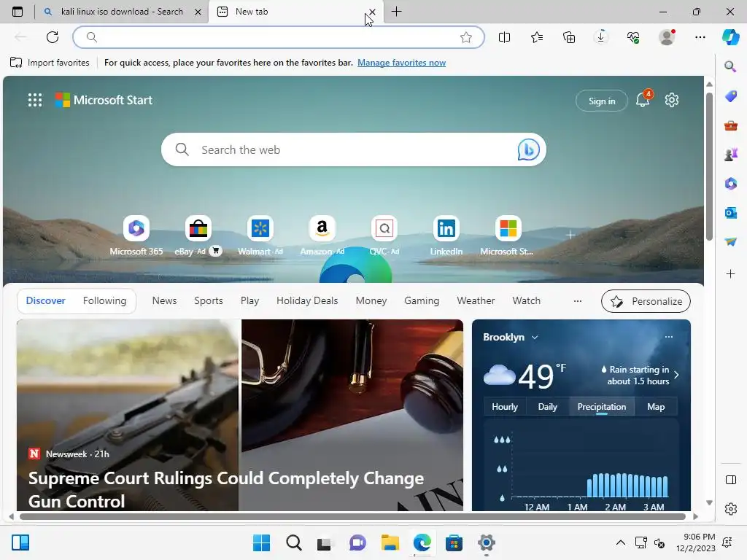Select the Following feed tab
The image size is (747, 560).
(104, 300)
